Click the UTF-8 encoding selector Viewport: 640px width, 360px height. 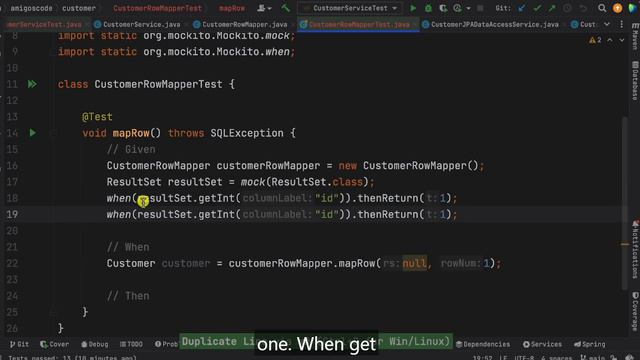click(x=524, y=358)
